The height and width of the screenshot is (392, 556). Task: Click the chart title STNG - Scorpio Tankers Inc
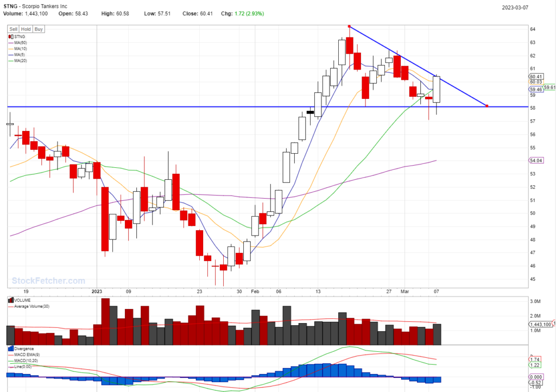(x=35, y=6)
